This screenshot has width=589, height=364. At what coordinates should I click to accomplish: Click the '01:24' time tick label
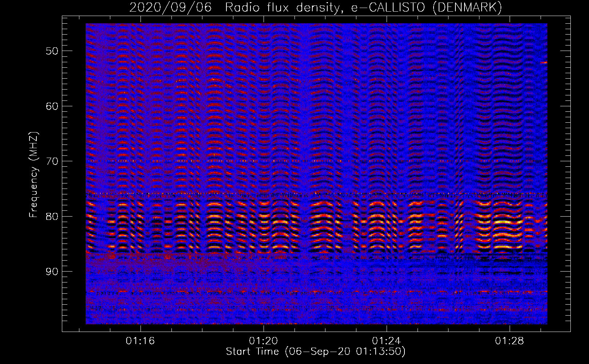pos(386,341)
